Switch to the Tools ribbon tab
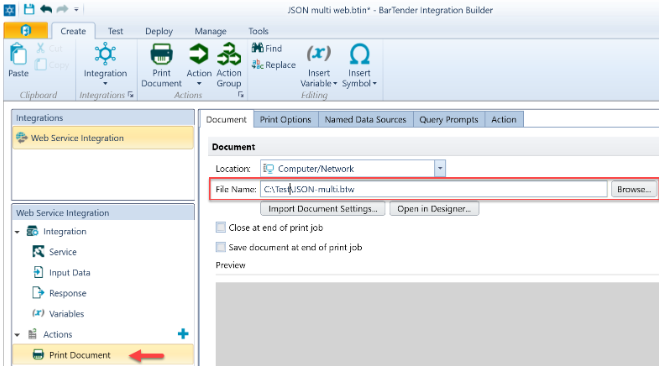659x366 pixels. tap(258, 31)
